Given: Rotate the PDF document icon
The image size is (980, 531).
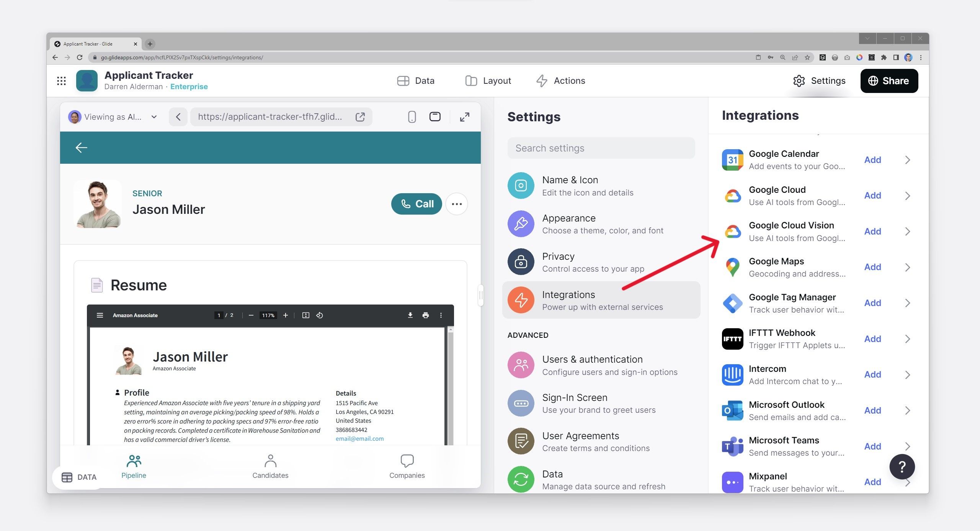Looking at the screenshot, I should point(320,315).
